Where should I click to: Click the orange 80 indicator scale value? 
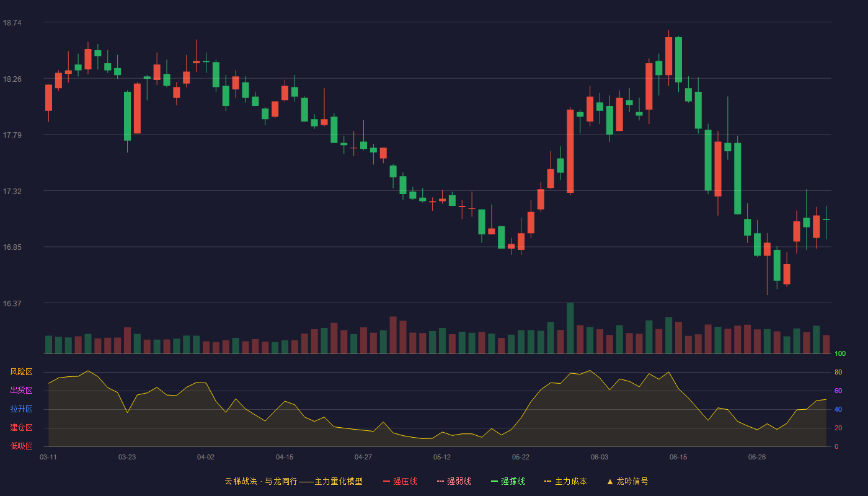[x=838, y=372]
